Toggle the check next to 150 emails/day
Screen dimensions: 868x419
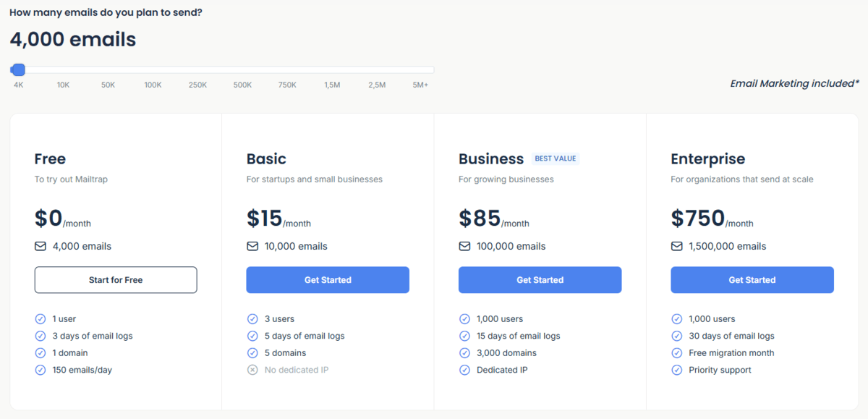(x=41, y=370)
